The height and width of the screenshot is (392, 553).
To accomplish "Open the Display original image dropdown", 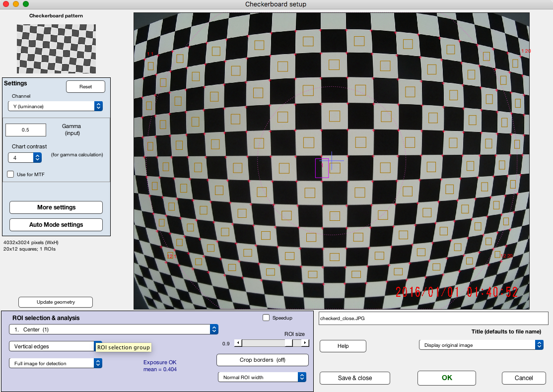I will coord(481,345).
